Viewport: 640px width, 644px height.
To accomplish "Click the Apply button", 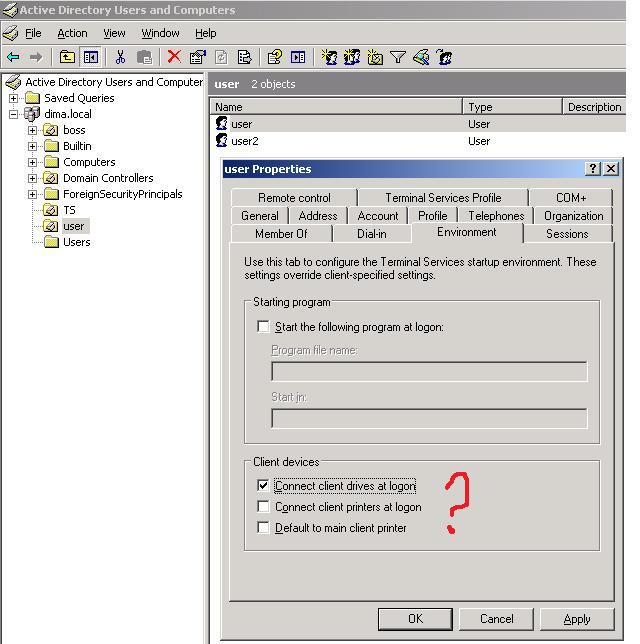I will 577,619.
